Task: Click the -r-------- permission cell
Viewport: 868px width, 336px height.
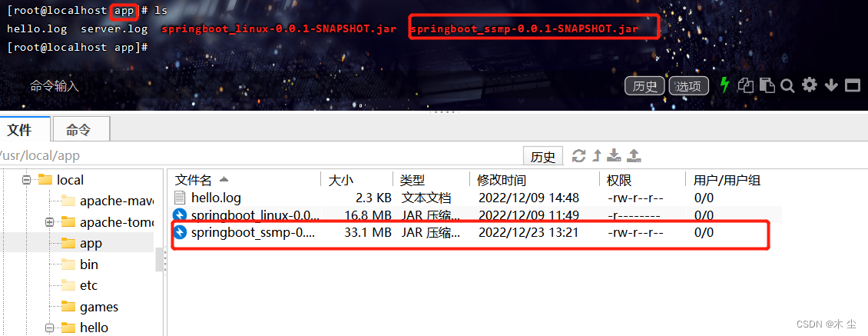Action: pos(633,215)
